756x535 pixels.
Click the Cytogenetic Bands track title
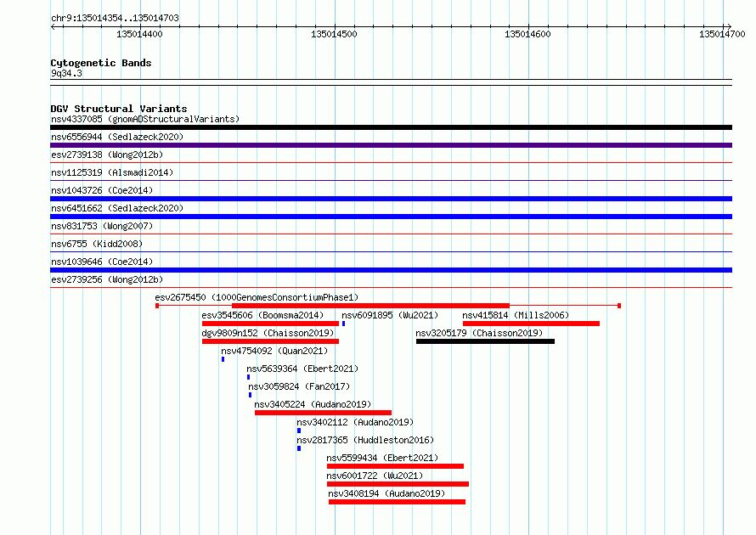101,63
